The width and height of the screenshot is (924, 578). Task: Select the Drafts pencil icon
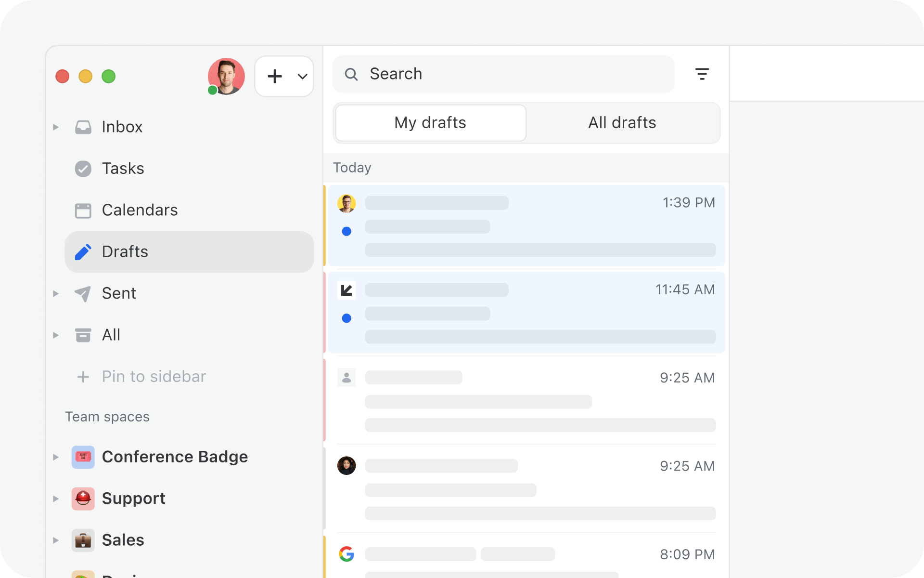point(83,252)
